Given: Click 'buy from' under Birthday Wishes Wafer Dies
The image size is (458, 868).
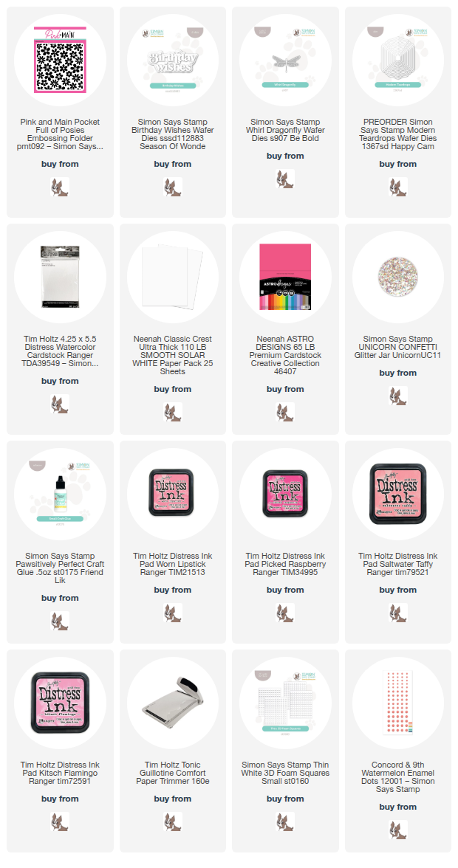Looking at the screenshot, I should pyautogui.click(x=173, y=164).
